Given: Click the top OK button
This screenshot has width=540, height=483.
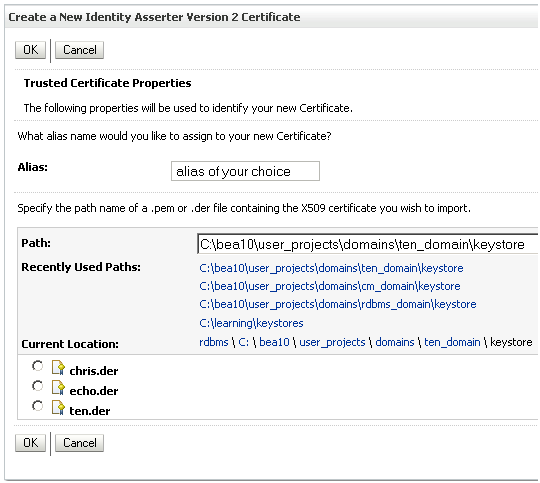Looking at the screenshot, I should tap(30, 50).
